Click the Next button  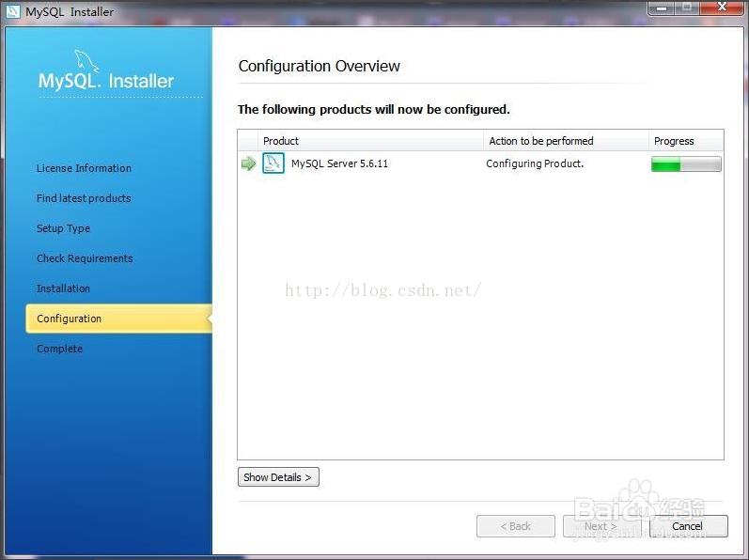click(601, 526)
